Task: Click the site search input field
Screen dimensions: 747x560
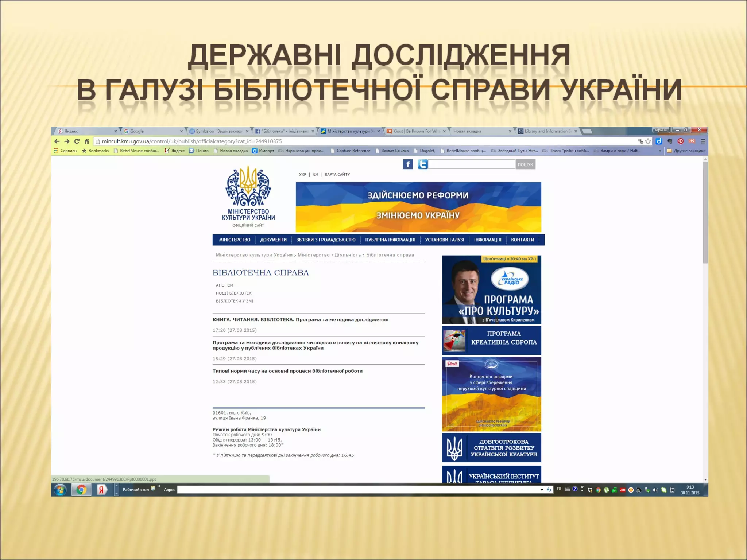Action: pyautogui.click(x=472, y=164)
